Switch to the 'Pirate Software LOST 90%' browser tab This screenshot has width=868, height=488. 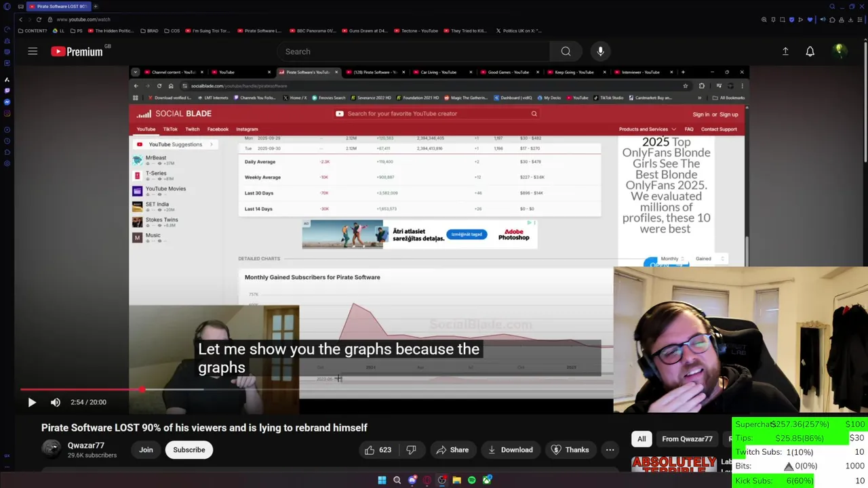pyautogui.click(x=58, y=6)
